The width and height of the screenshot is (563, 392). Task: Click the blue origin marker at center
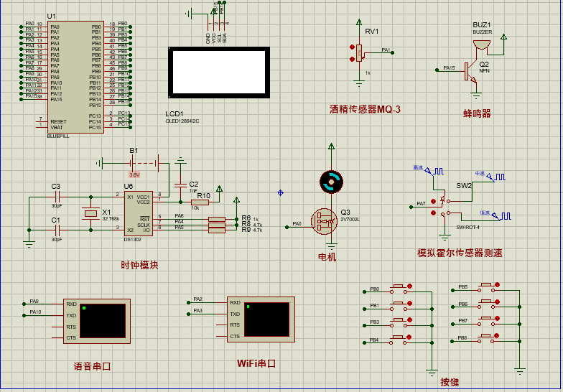click(280, 192)
